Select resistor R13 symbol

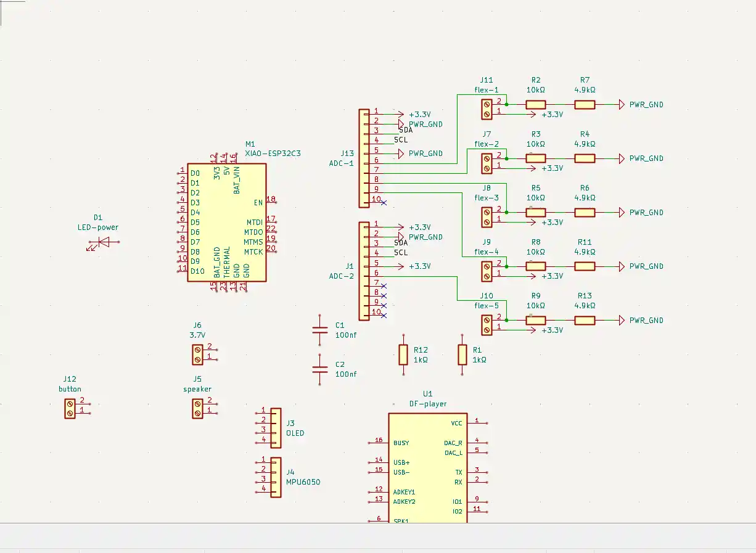(585, 321)
